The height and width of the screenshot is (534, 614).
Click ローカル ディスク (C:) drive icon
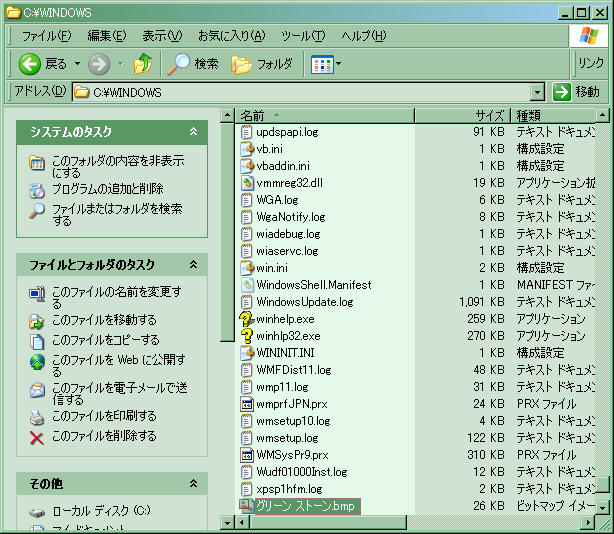click(37, 512)
